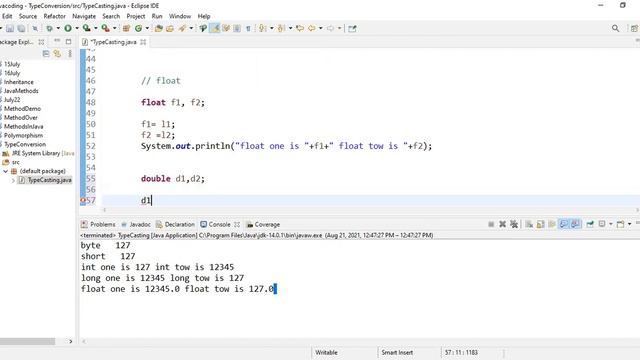Open the Search menu
This screenshot has width=640, height=360.
point(111,16)
